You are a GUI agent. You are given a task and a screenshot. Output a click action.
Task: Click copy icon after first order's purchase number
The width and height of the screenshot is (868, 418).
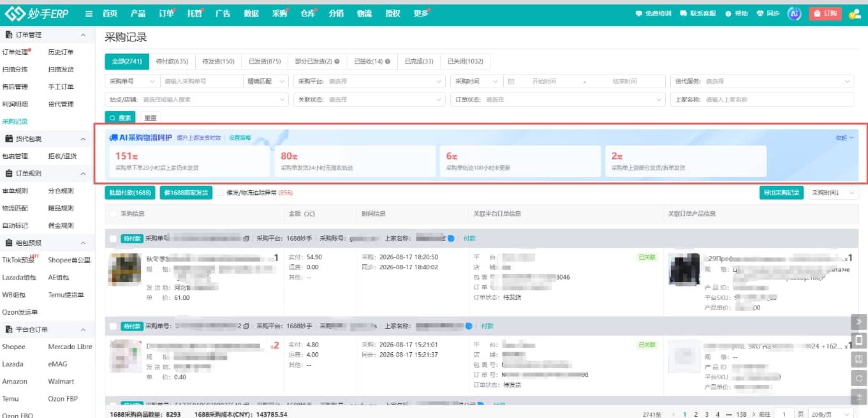[246, 239]
